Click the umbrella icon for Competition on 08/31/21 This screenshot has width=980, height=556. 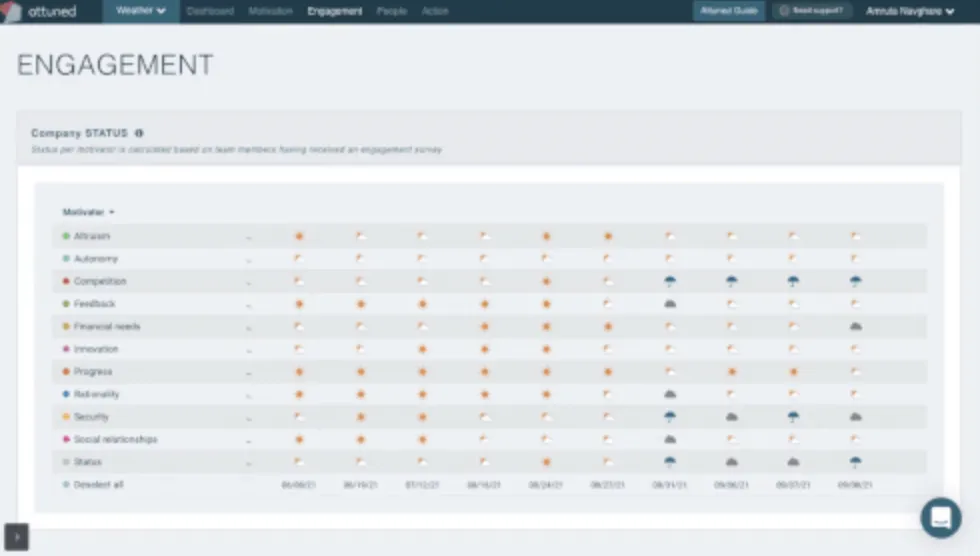pyautogui.click(x=670, y=282)
